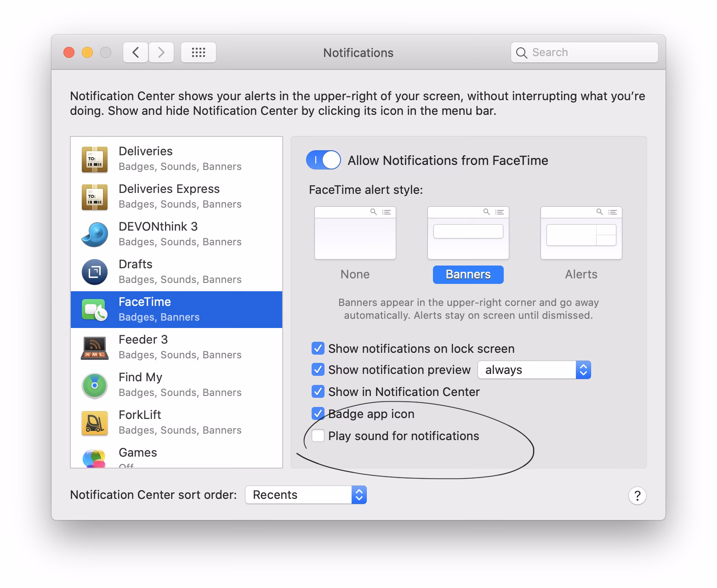The height and width of the screenshot is (588, 717).
Task: Enable Play sound for notifications
Action: 318,435
